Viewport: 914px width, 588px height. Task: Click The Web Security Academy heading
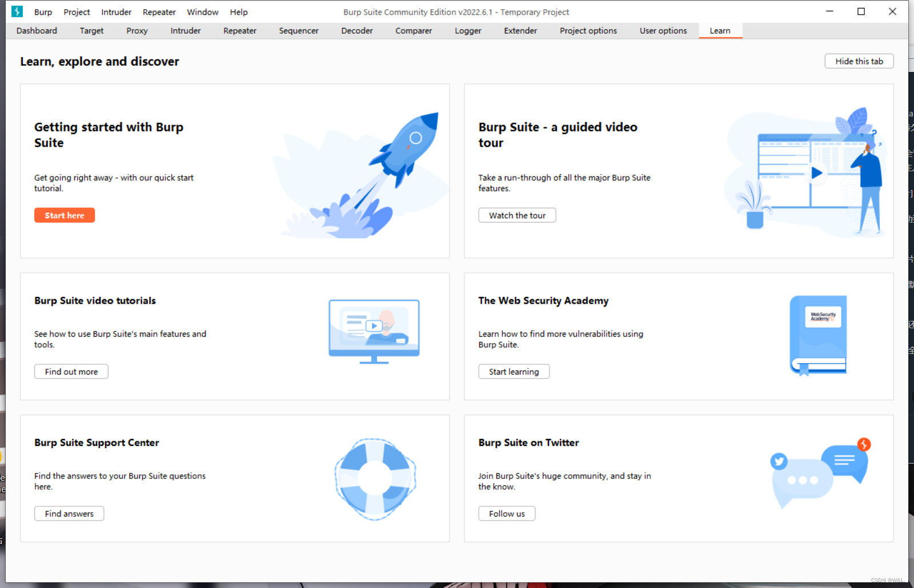point(543,301)
